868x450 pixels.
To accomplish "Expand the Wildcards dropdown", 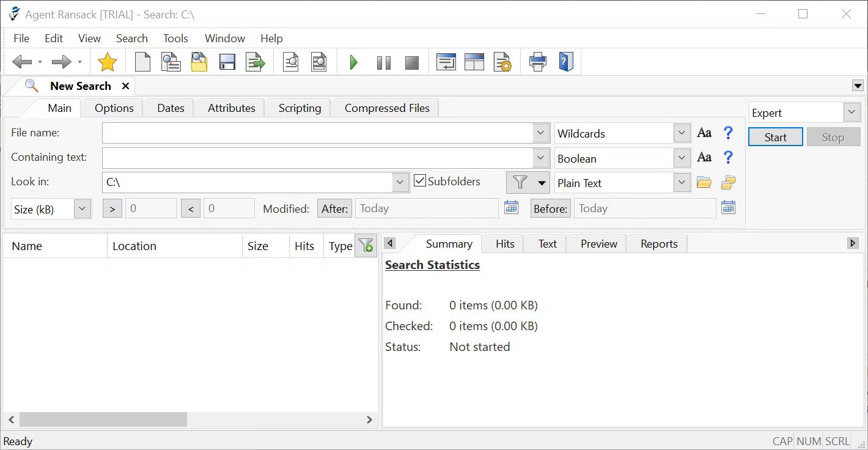I will tap(682, 133).
